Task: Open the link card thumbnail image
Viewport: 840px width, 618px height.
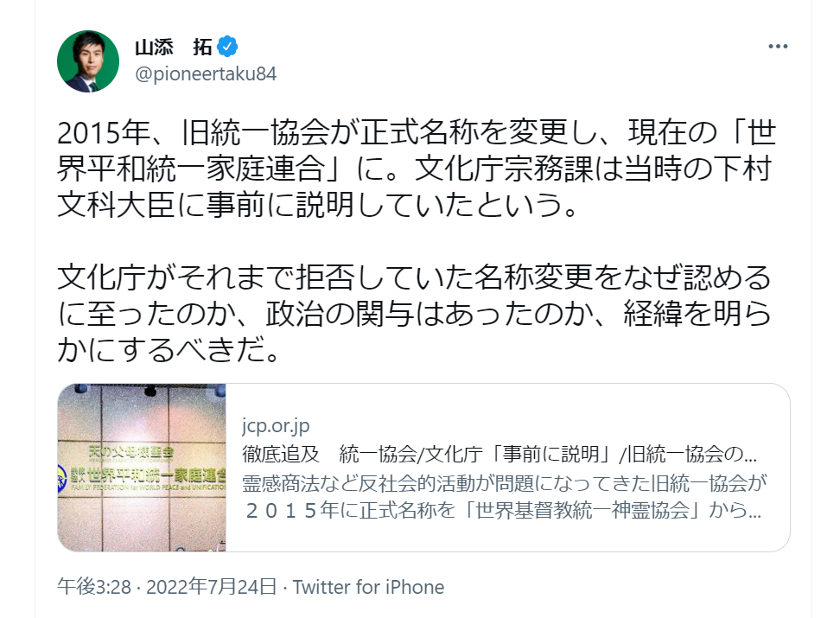Action: 143,468
